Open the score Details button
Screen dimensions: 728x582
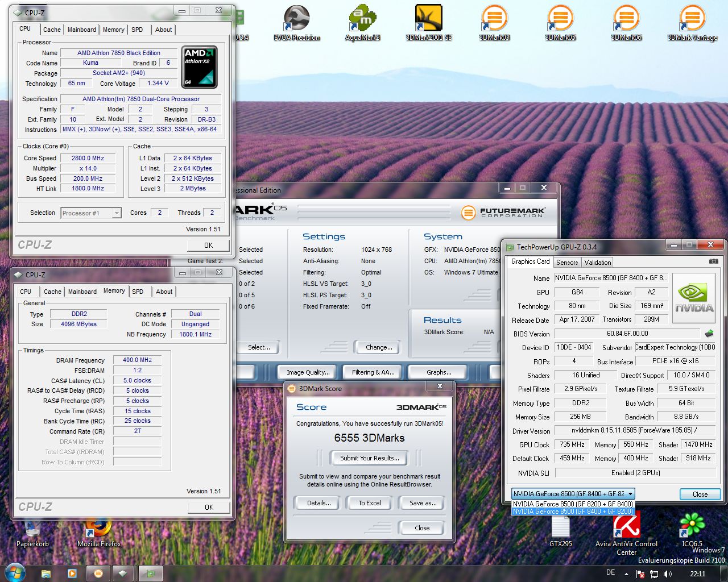(x=319, y=503)
